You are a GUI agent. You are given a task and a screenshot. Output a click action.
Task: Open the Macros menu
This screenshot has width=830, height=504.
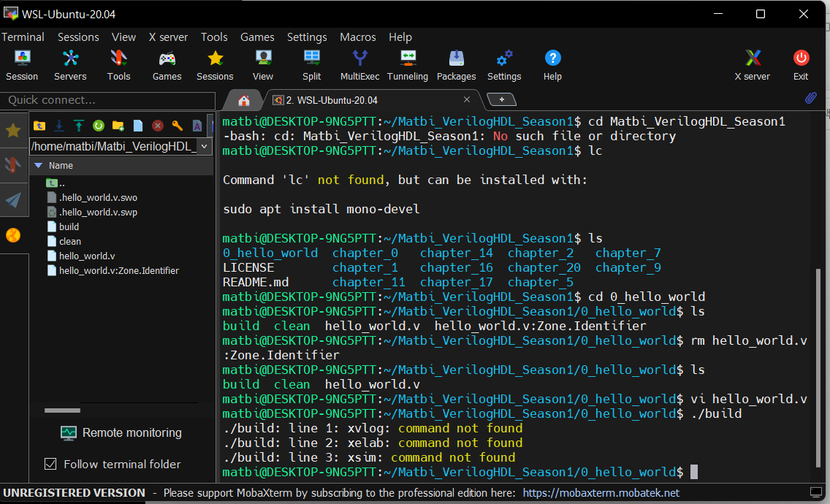coord(357,37)
